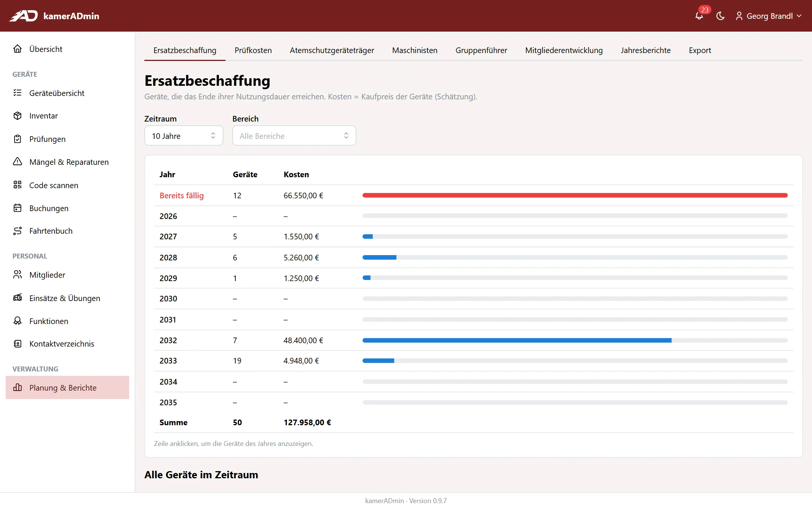
Task: Click the kamerADmin logo icon
Action: 23,16
